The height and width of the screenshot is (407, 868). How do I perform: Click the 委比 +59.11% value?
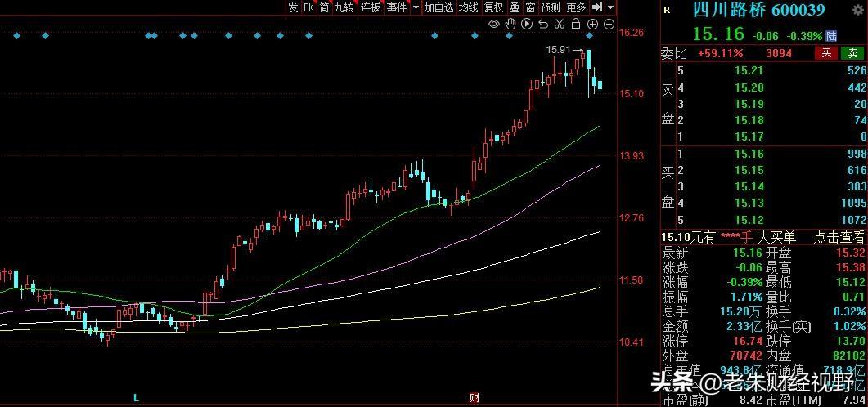(720, 54)
